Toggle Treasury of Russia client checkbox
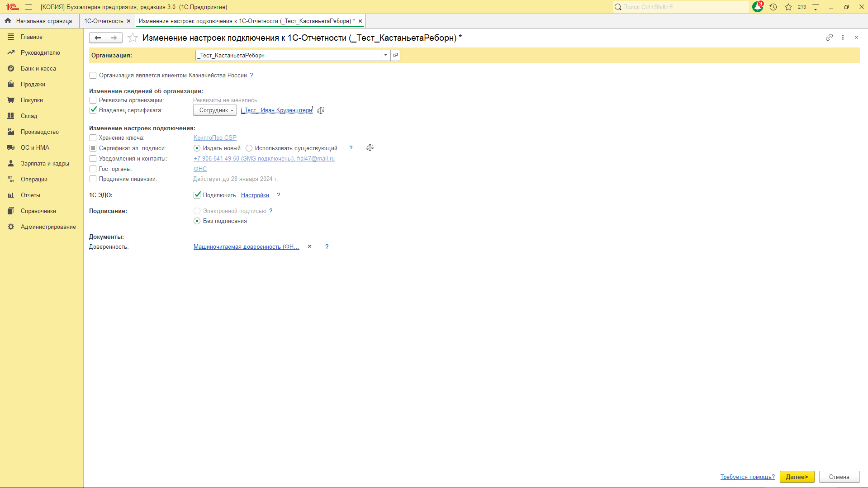The width and height of the screenshot is (868, 488). click(x=93, y=76)
